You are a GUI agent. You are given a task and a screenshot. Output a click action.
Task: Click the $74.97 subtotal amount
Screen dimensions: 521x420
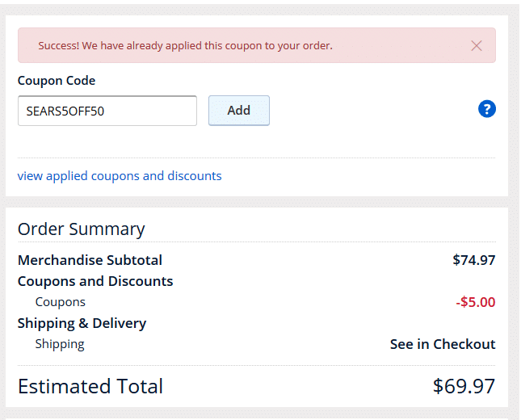pyautogui.click(x=474, y=260)
